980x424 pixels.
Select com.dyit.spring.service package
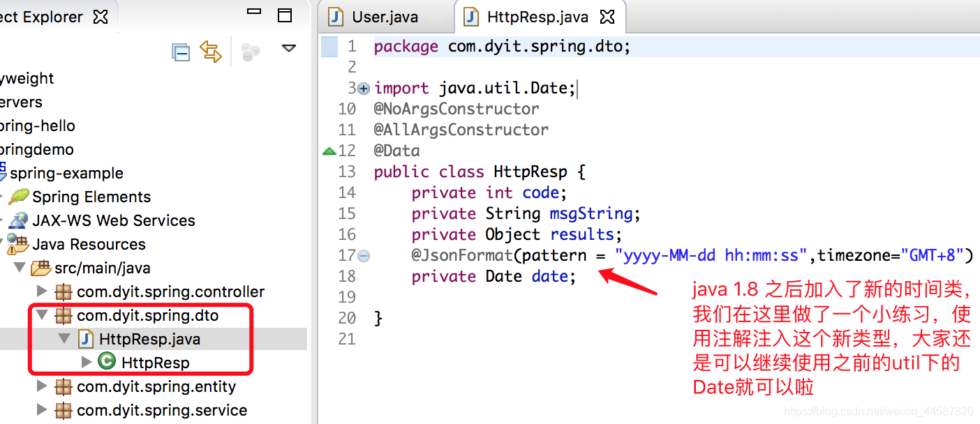pos(162,410)
